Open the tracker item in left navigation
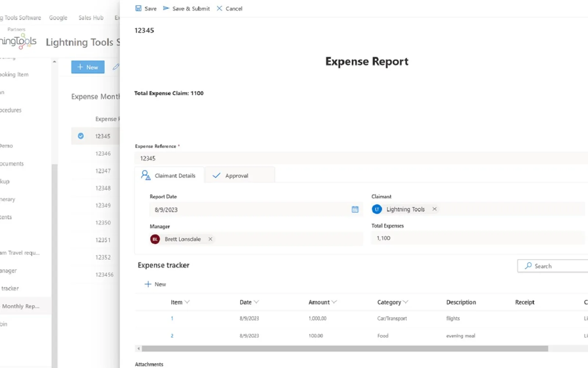 coord(10,289)
